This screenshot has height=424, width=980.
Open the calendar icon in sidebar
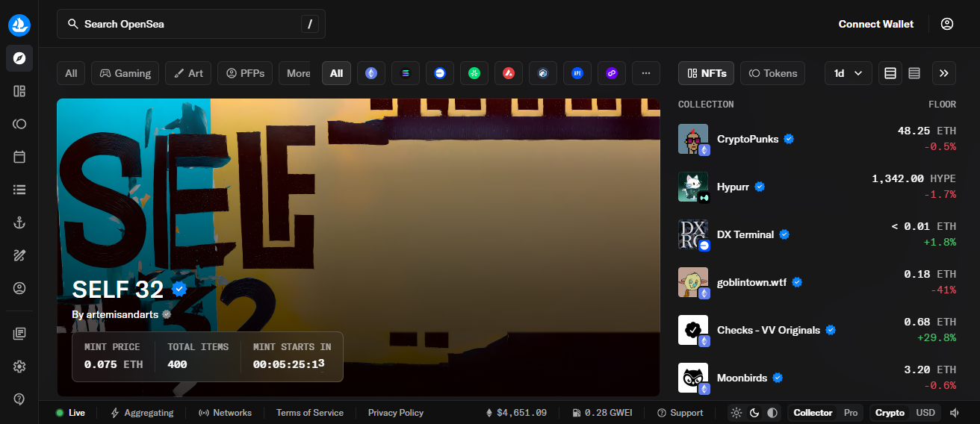coord(19,157)
